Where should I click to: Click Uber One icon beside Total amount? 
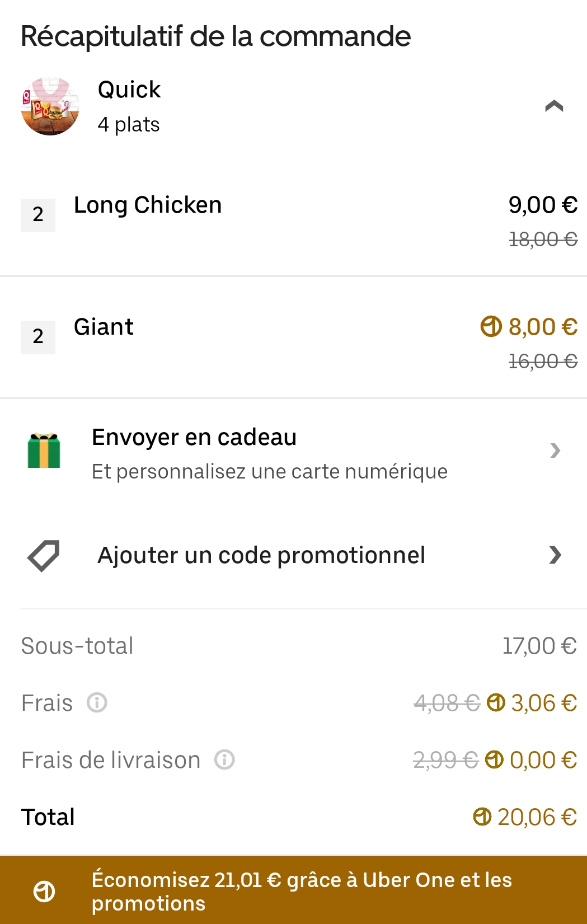482,817
